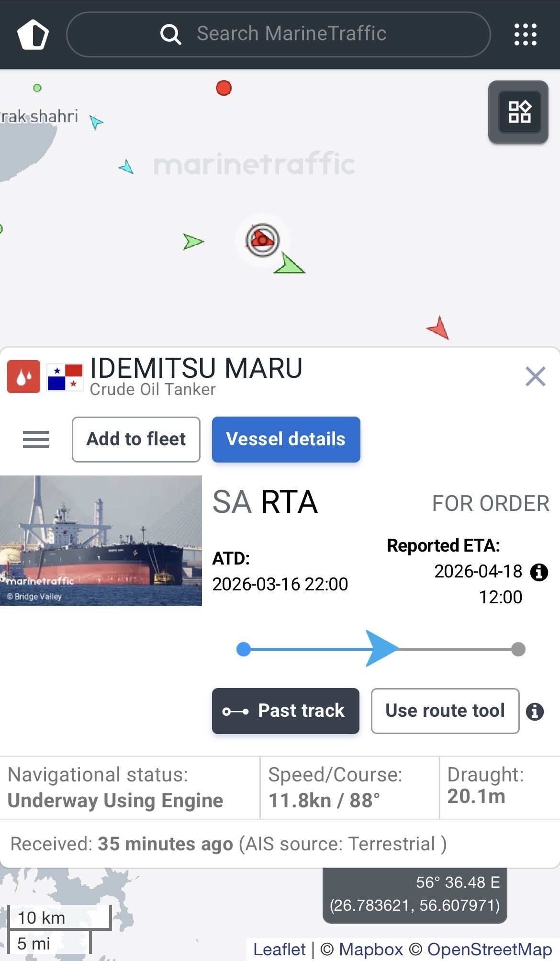
Task: Select the green arrow vessel left of selected ship
Action: (193, 241)
